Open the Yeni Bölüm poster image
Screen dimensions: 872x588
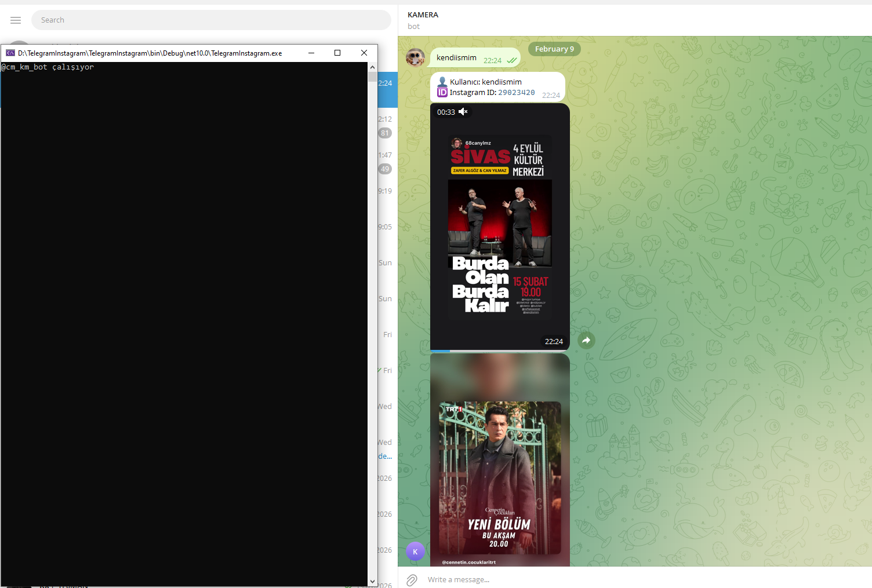point(500,461)
